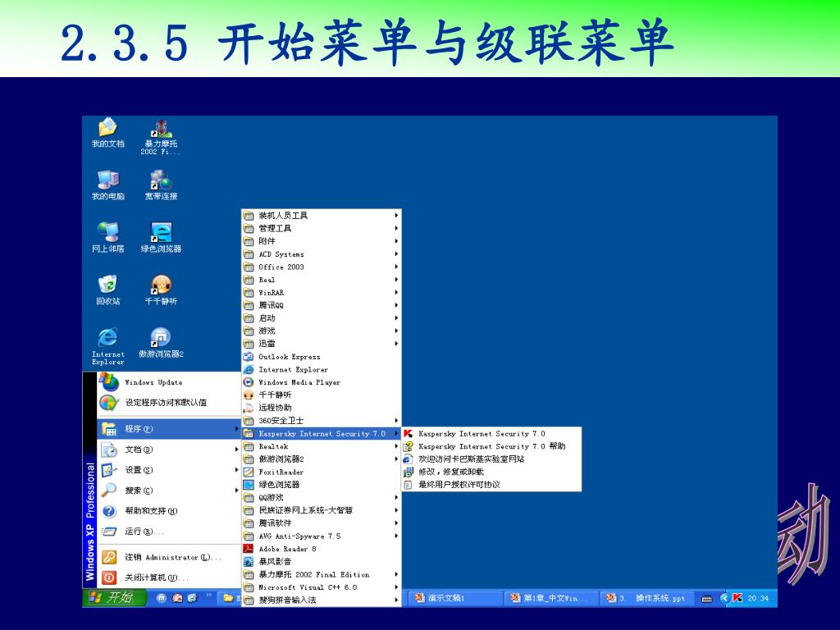Switch to 操作系统.ppt taskbar button
Screen dimensions: 840x630
click(647, 598)
